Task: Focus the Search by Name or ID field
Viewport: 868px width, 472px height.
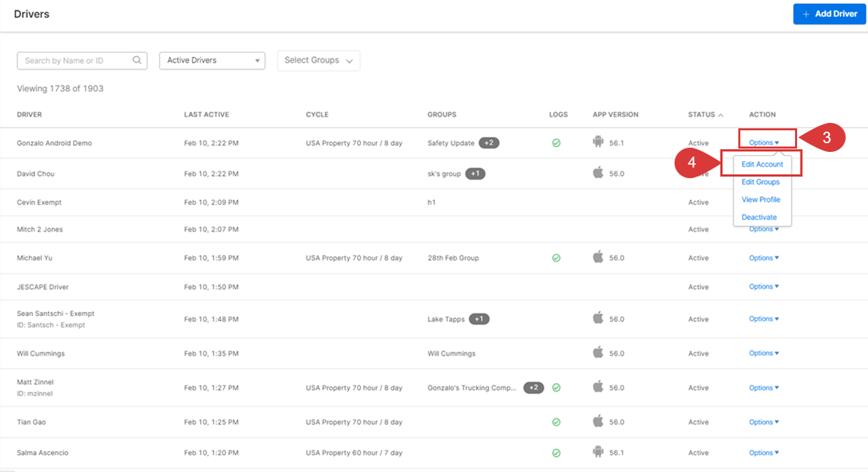Action: [82, 60]
